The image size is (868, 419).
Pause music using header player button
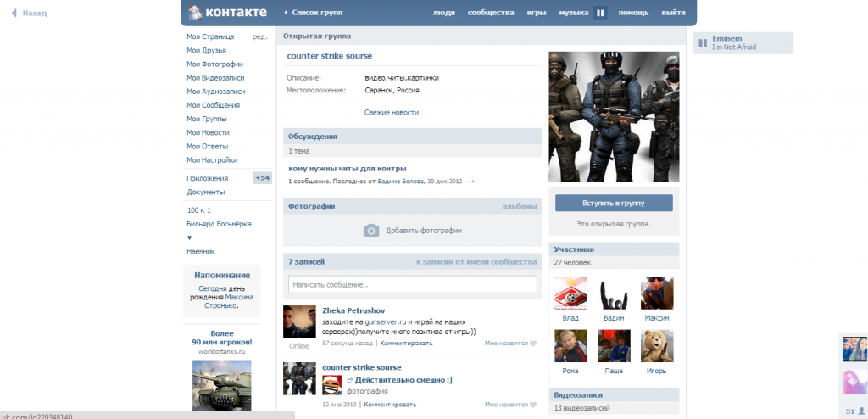coord(600,13)
